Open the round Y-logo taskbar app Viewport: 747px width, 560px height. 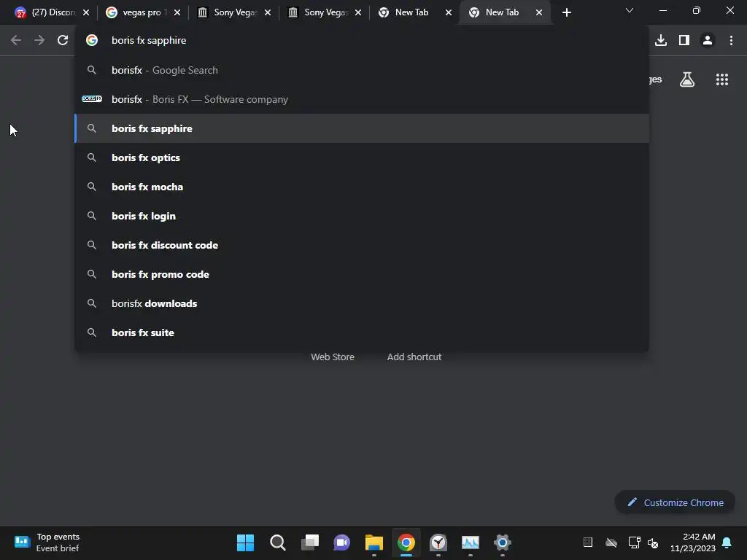click(x=438, y=542)
